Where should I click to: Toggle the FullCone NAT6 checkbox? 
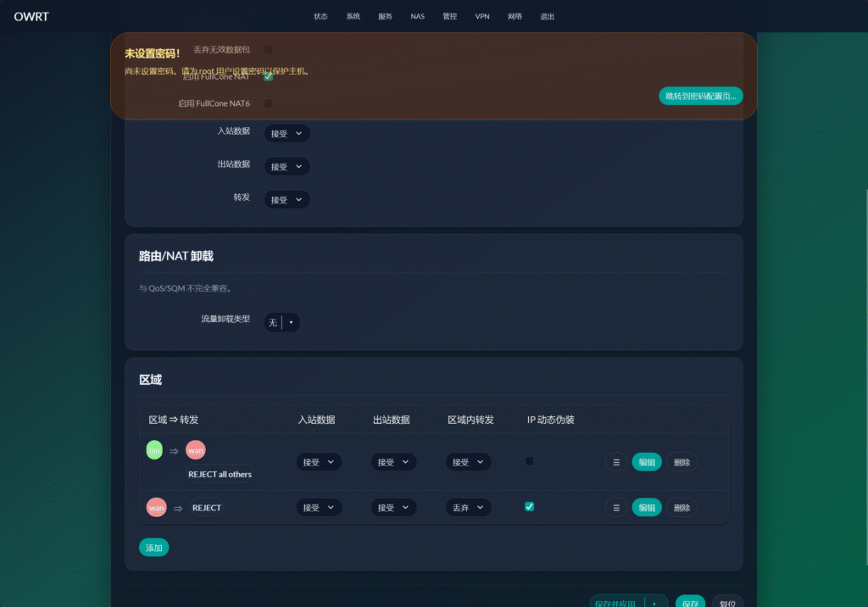pyautogui.click(x=269, y=103)
